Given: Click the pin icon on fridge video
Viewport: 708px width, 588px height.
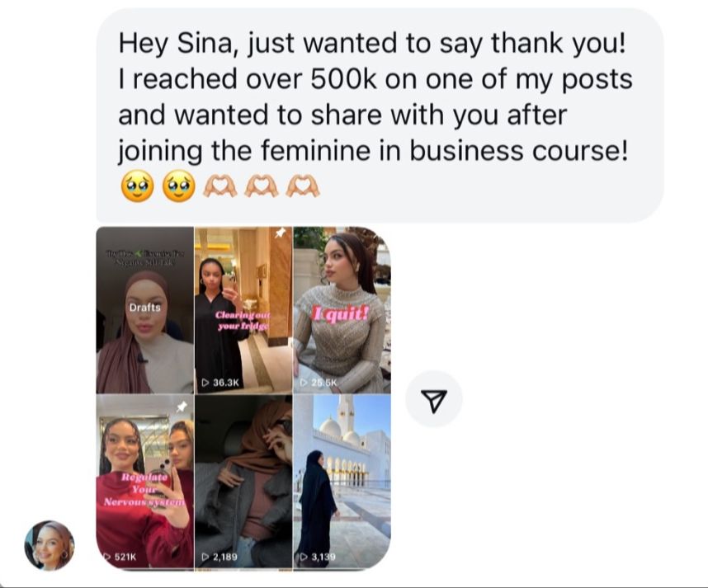Looking at the screenshot, I should coord(281,233).
